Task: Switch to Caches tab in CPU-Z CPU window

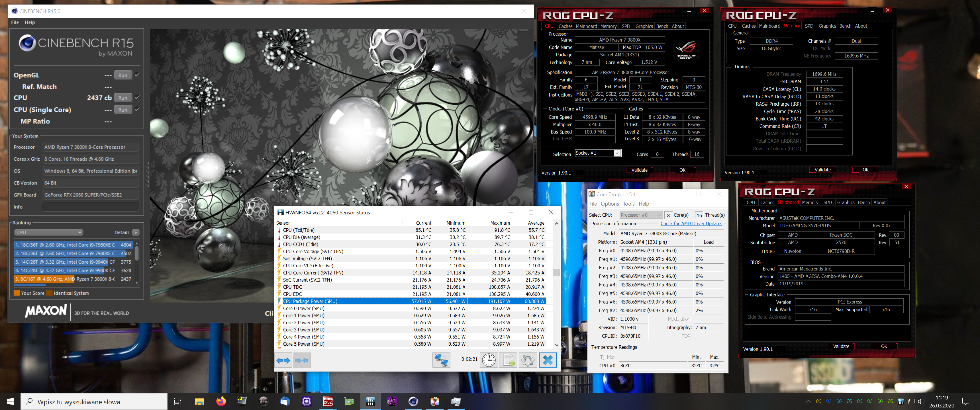Action: point(565,26)
